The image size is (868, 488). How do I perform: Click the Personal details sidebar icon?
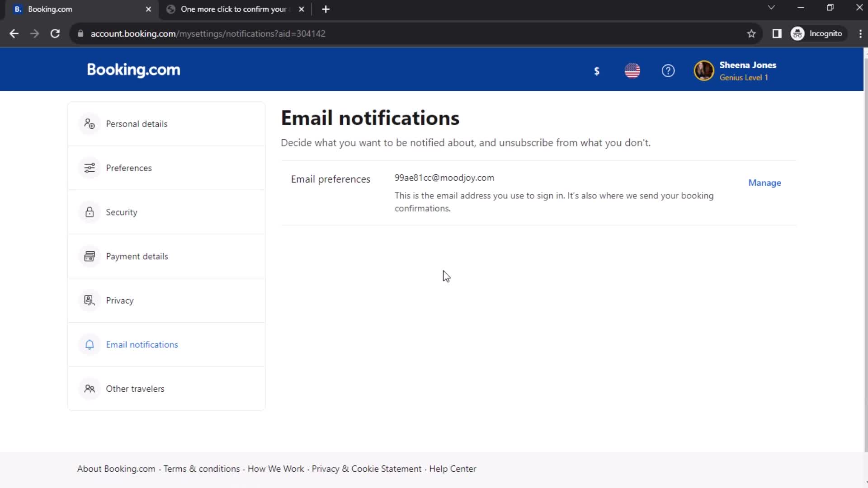point(90,123)
